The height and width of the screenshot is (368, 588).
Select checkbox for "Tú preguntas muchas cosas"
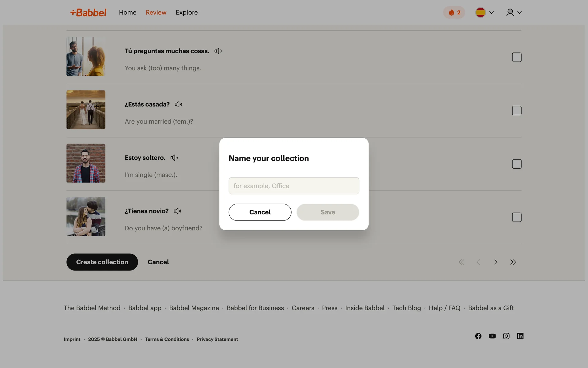point(517,57)
